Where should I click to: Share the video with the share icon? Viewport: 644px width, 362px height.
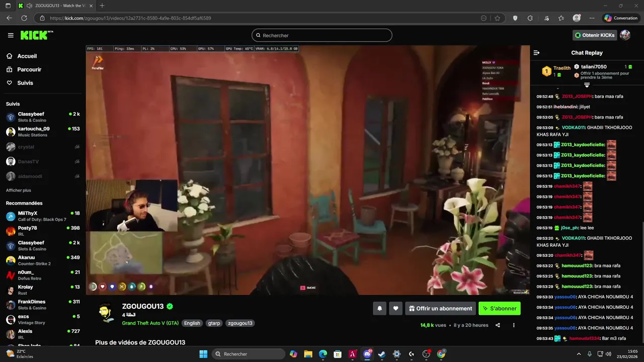498,325
